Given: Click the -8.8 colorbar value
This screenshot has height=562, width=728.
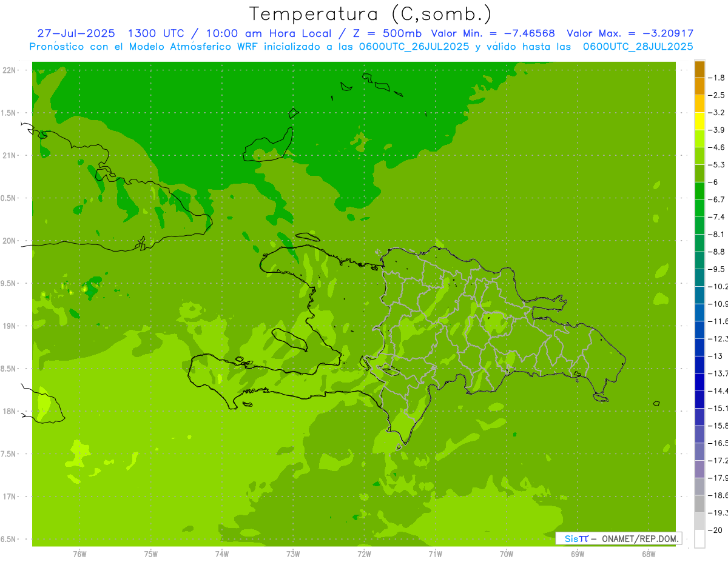Looking at the screenshot, I should coord(717,252).
